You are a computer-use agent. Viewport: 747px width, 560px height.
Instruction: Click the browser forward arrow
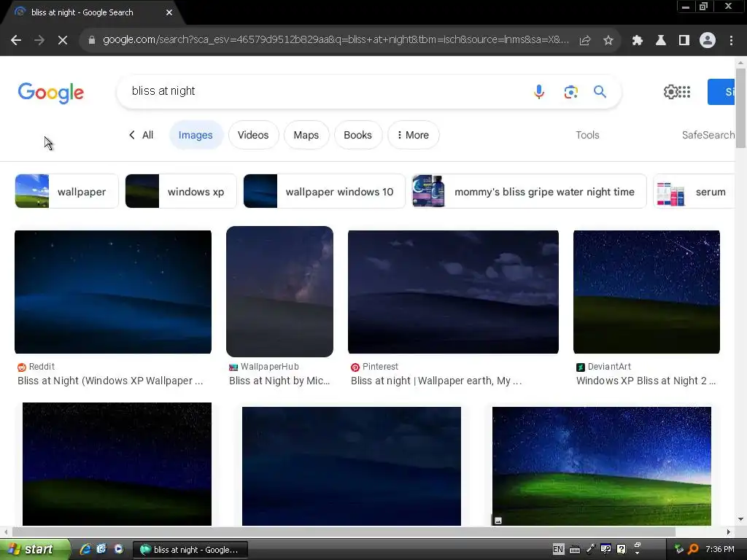(39, 41)
